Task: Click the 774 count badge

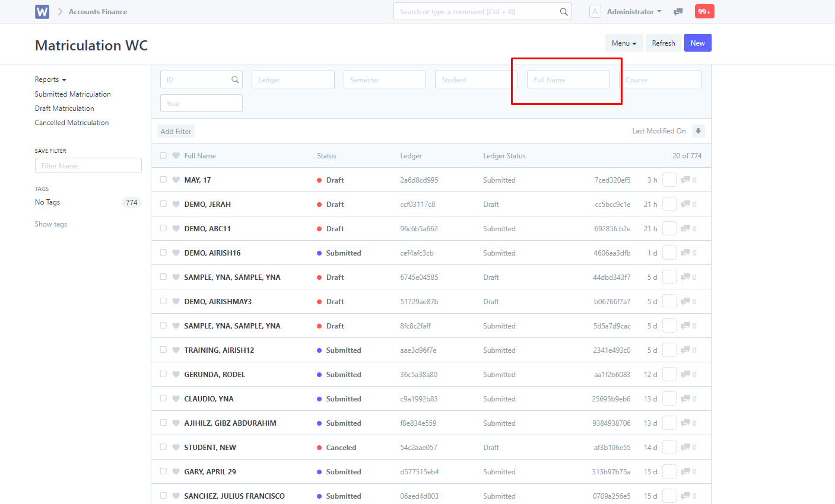Action: 132,202
